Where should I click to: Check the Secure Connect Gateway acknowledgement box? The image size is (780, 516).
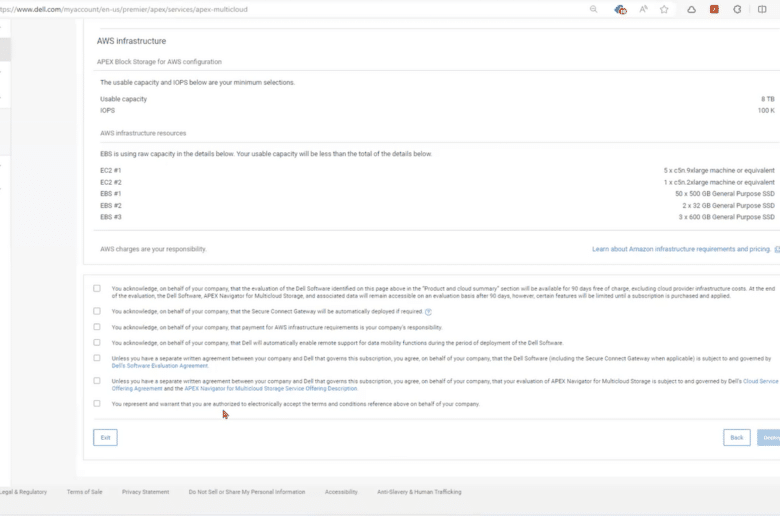[97, 311]
